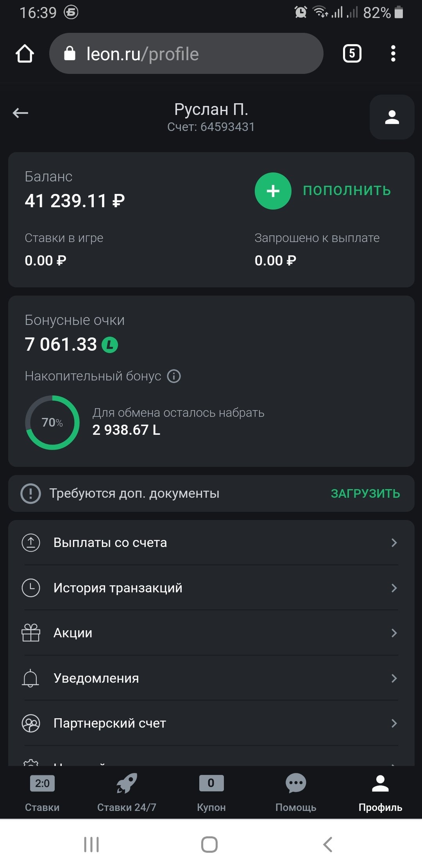Open the Уведомления menu item
Viewport: 422px width, 868px height.
pyautogui.click(x=96, y=678)
